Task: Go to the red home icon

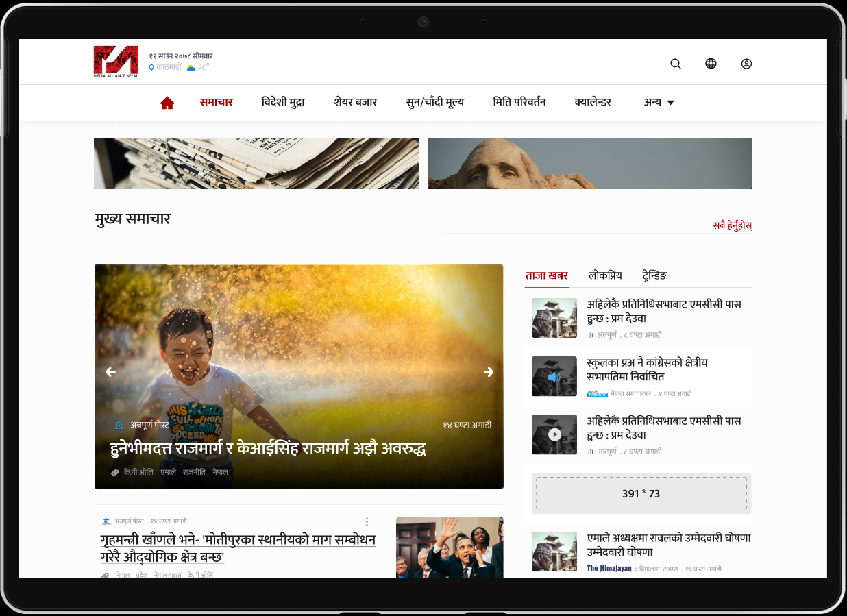Action: click(167, 103)
